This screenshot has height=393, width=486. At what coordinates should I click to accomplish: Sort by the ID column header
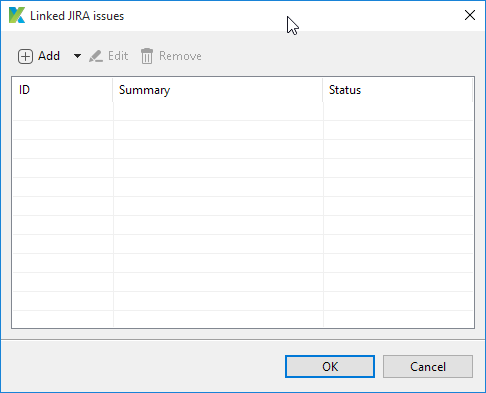pos(62,90)
